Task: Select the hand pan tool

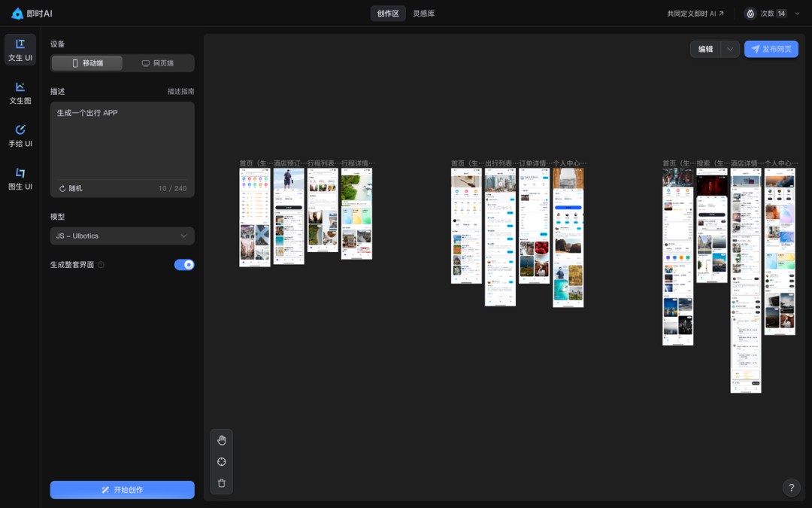Action: [x=222, y=440]
